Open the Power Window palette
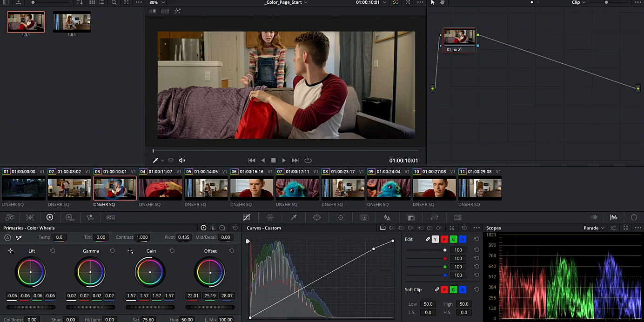Screen dimensions: 644x322 317,217
